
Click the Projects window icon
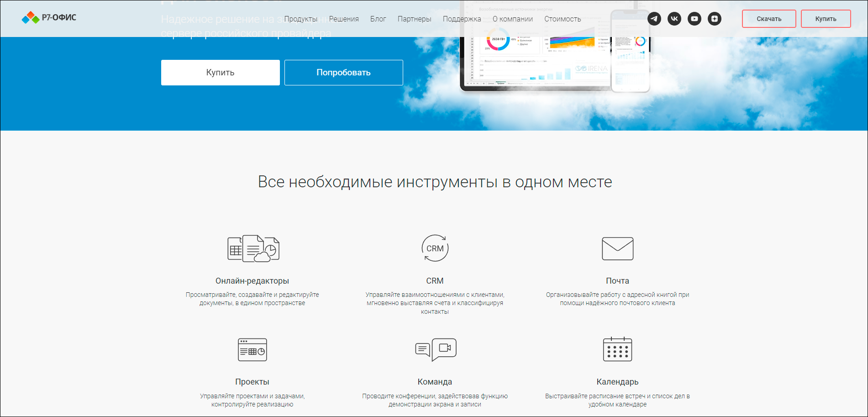[x=253, y=350]
